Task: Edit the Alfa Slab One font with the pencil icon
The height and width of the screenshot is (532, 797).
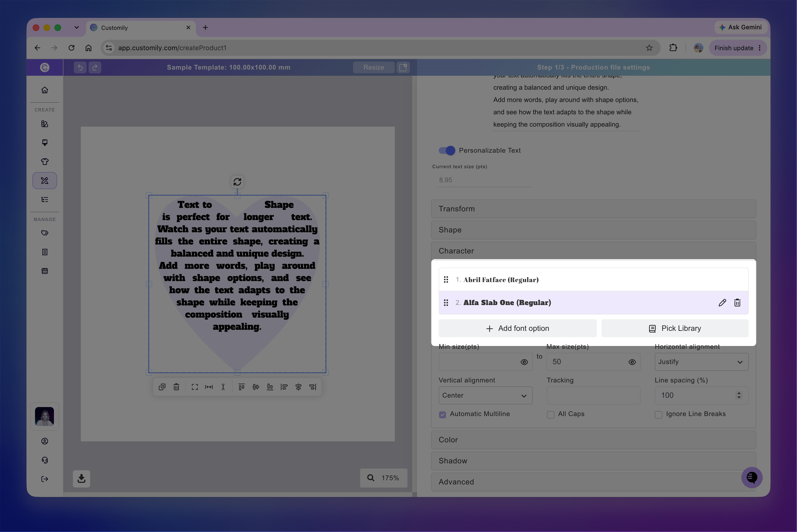Action: 722,303
